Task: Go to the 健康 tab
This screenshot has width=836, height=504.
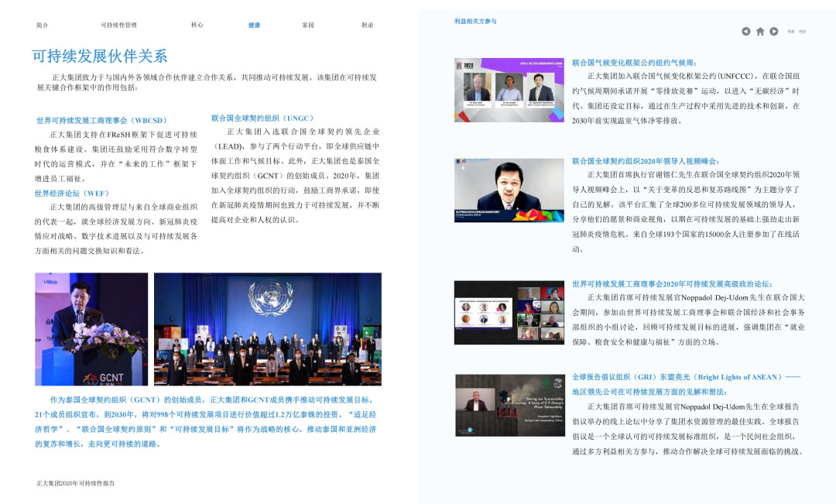Action: (x=254, y=25)
